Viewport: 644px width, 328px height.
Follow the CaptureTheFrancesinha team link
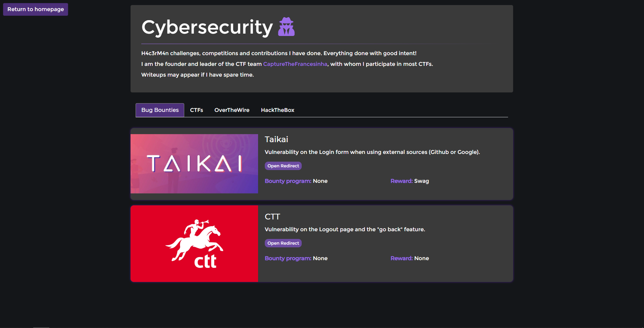point(295,64)
